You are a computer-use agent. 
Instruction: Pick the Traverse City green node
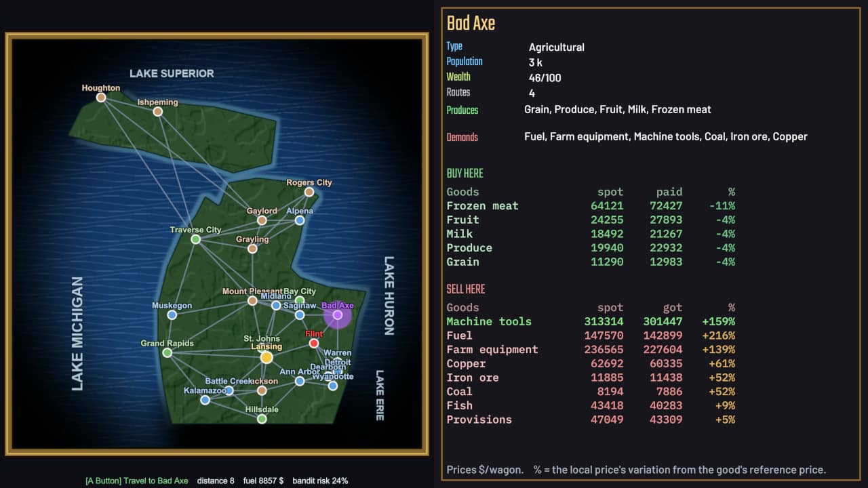195,239
